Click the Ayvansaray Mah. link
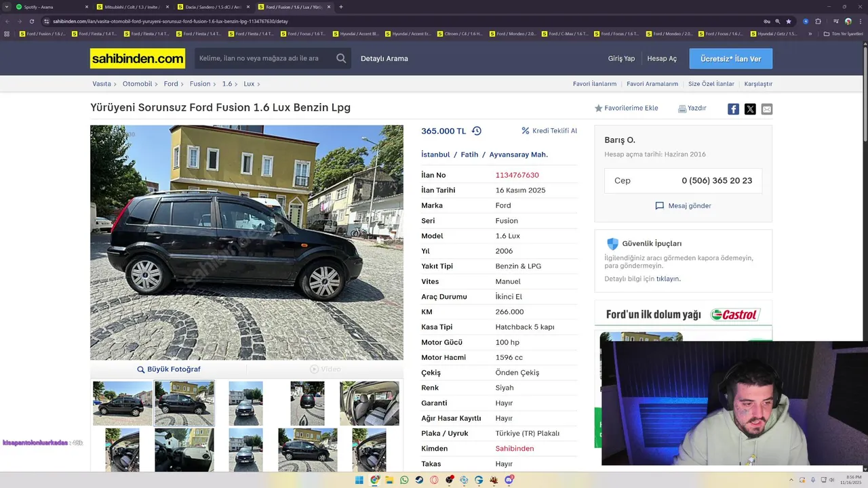Image resolution: width=868 pixels, height=488 pixels. 519,155
